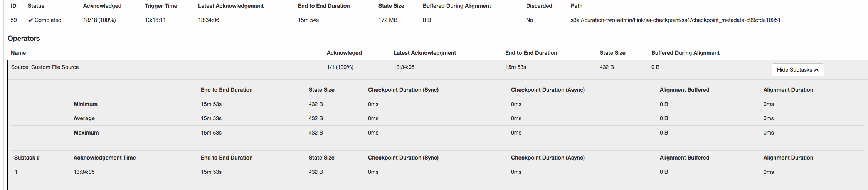The height and width of the screenshot is (190, 868).
Task: Click the Subtask # column header
Action: click(x=27, y=158)
